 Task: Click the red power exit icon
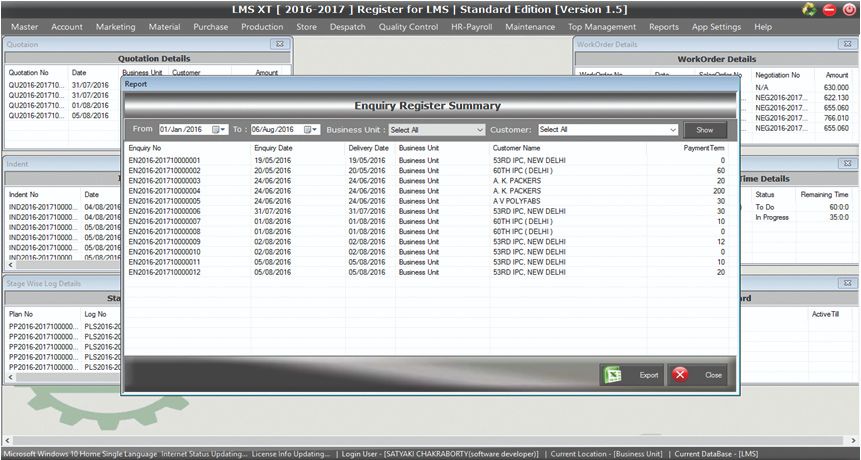pyautogui.click(x=848, y=9)
